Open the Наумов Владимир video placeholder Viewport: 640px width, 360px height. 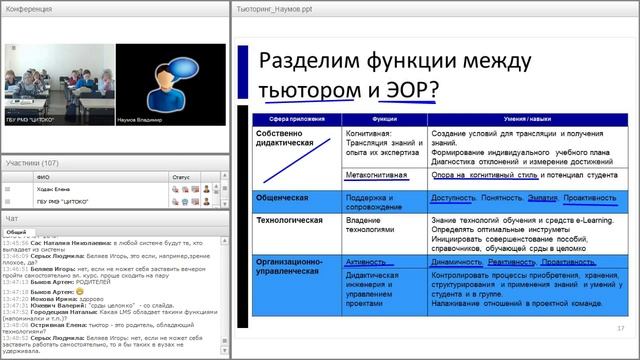click(171, 84)
